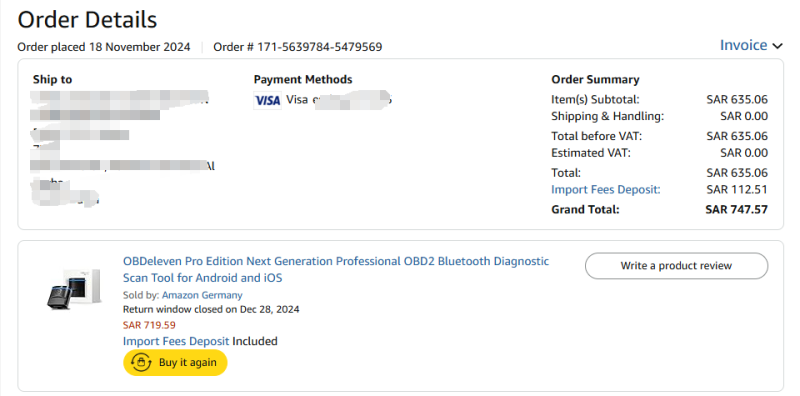Click the Payment Methods heading
This screenshot has width=800, height=396.
(303, 80)
